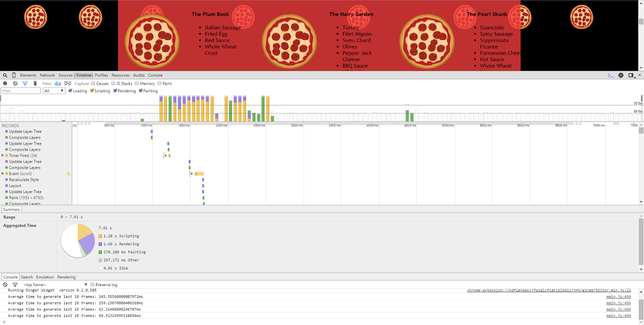Show console drawer prompt icon
Screen dimensions: 644x325
[610, 75]
